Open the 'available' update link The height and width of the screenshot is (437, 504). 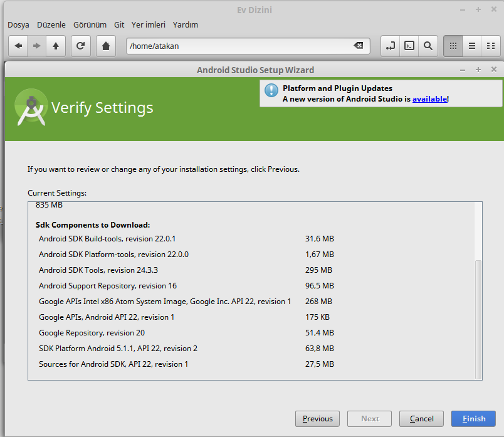tap(430, 99)
